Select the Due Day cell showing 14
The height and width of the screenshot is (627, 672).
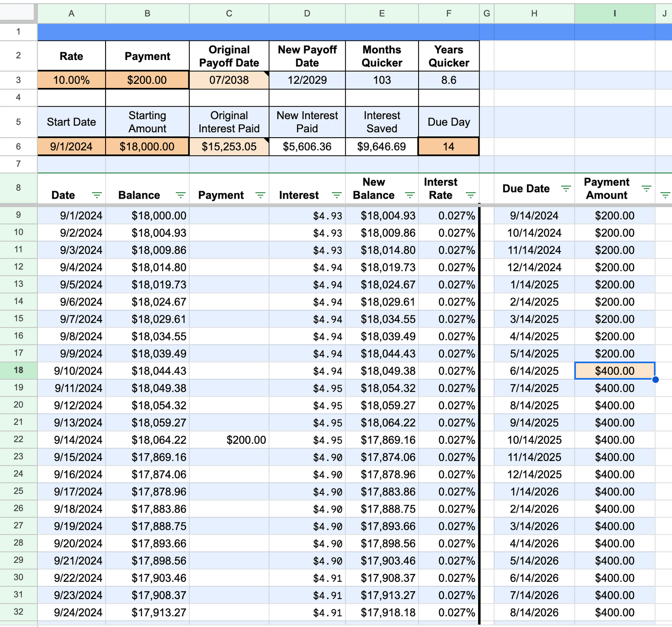(448, 146)
